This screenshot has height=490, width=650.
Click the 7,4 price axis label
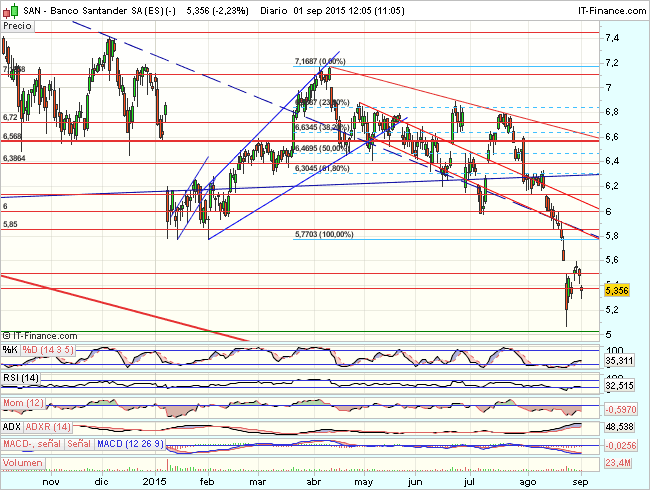pyautogui.click(x=612, y=38)
